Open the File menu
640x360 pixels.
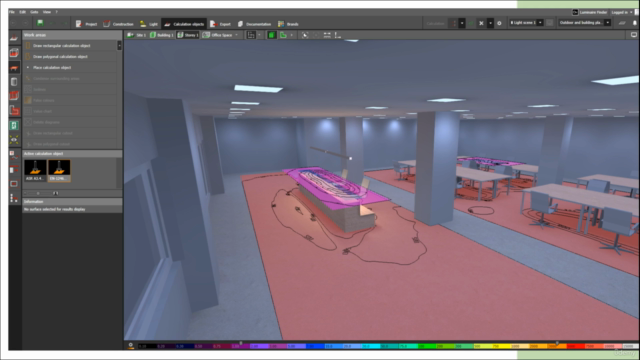pos(11,12)
